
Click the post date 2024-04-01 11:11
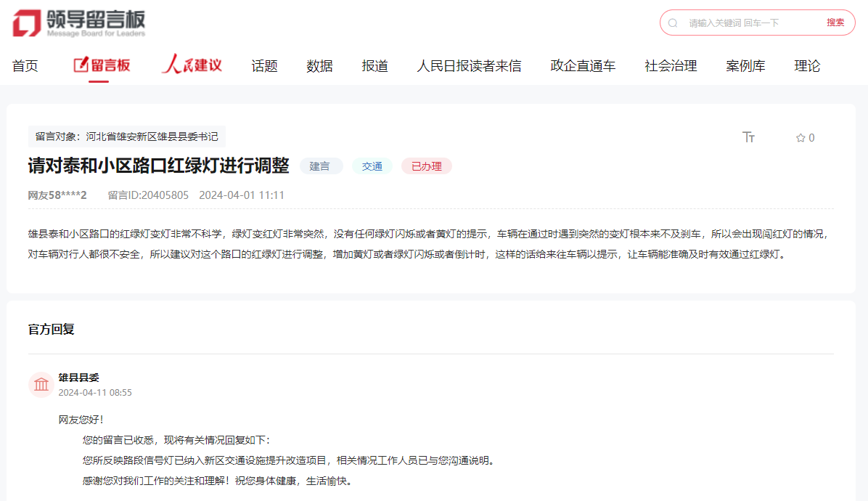[242, 195]
